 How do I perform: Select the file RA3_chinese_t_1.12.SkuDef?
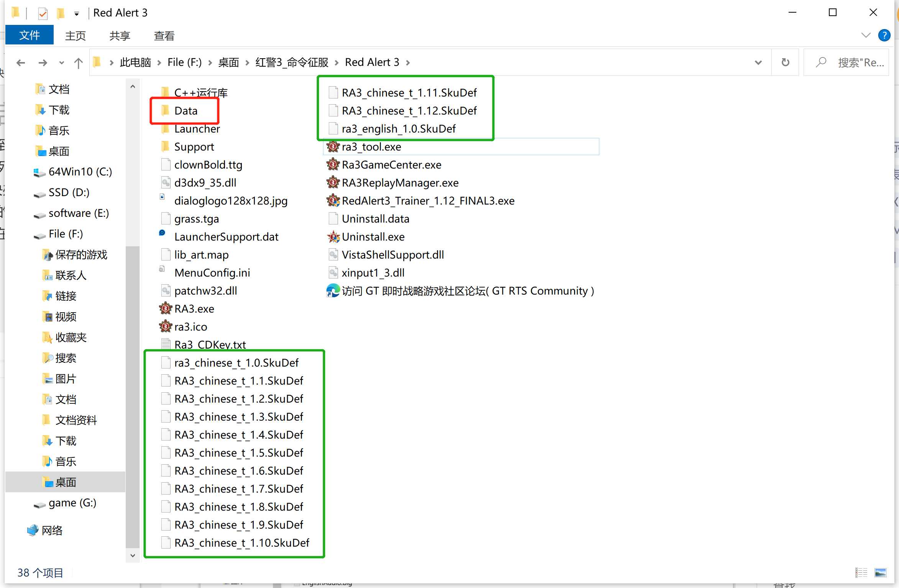coord(403,110)
